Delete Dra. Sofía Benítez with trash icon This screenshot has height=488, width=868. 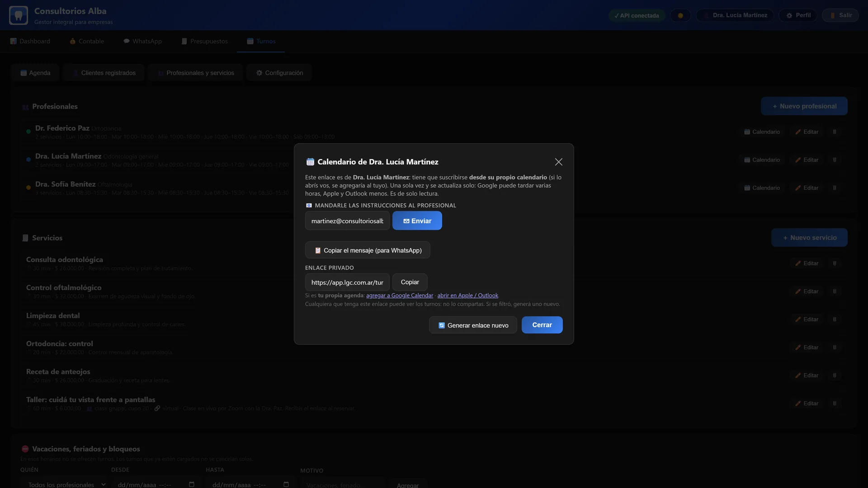coord(835,188)
